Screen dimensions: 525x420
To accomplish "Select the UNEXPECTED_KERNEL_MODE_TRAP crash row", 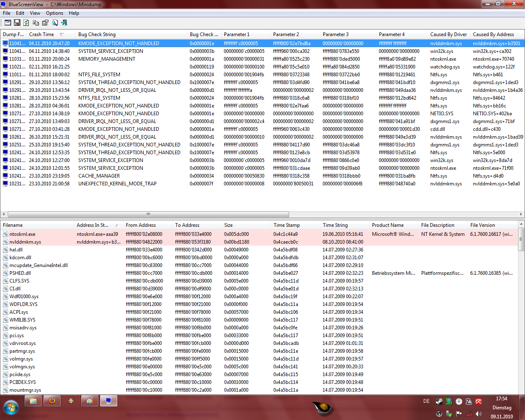I will coord(262,183).
